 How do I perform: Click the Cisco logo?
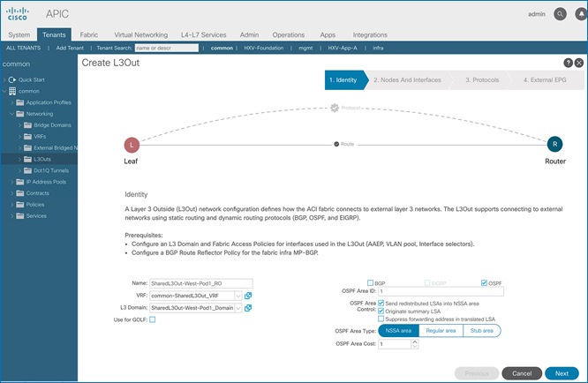pos(18,14)
